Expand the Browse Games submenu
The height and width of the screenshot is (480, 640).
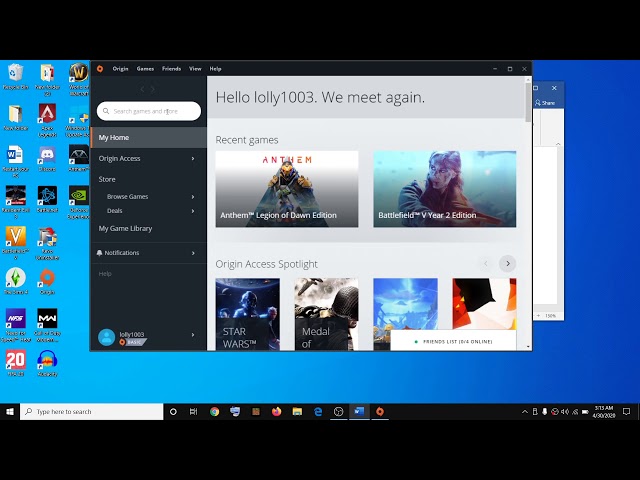click(x=193, y=197)
